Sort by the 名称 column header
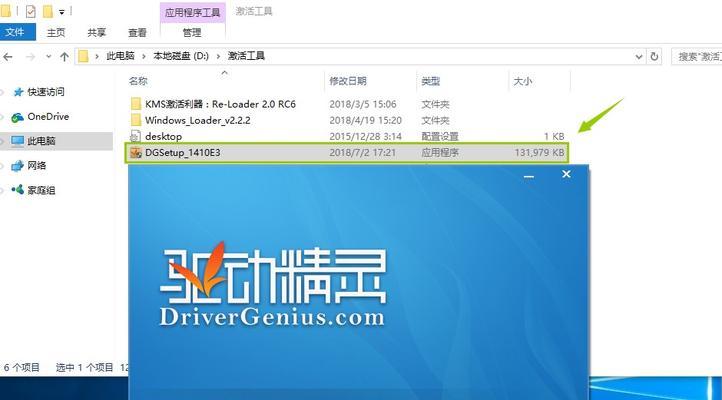The height and width of the screenshot is (400, 722). point(138,81)
